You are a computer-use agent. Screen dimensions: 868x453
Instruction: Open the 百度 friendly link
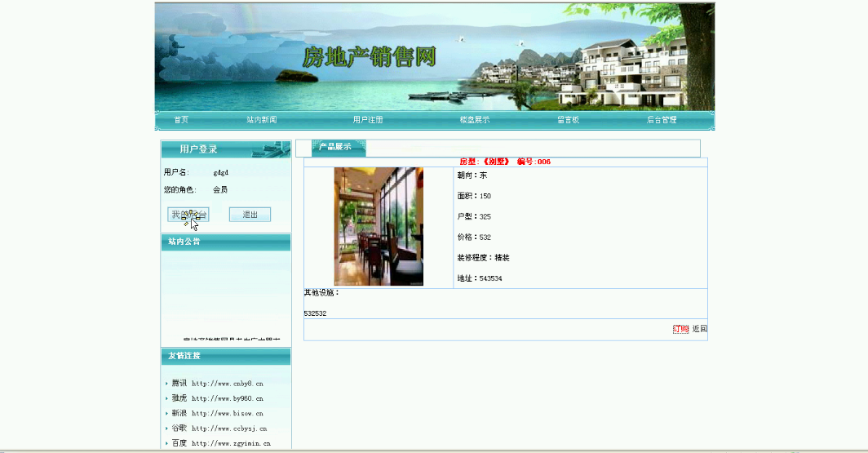point(221,443)
